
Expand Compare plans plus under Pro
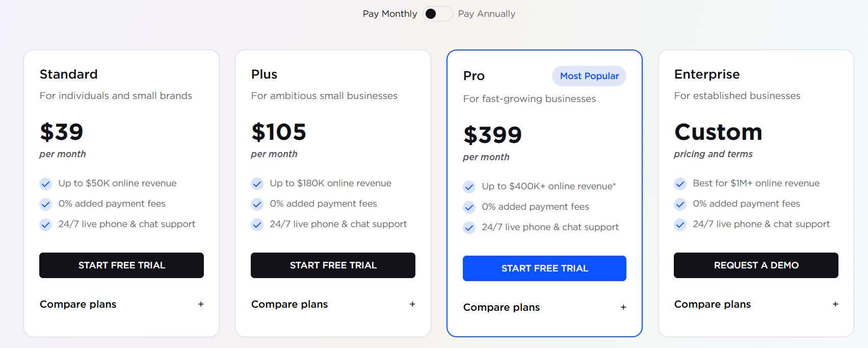point(623,307)
